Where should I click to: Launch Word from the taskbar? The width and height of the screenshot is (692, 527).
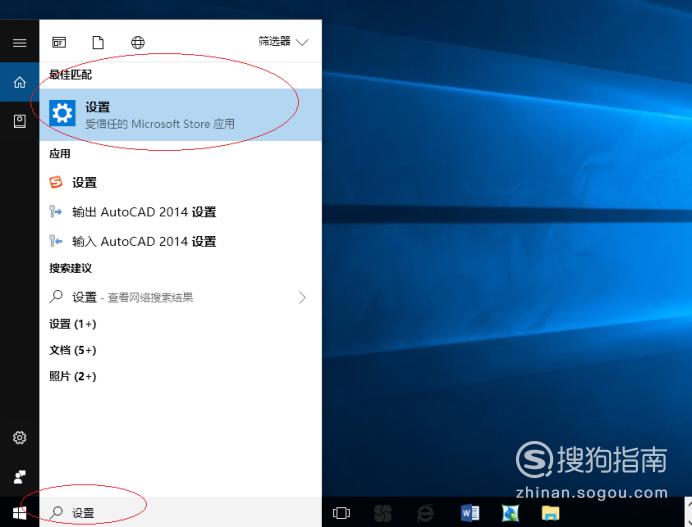pos(470,513)
